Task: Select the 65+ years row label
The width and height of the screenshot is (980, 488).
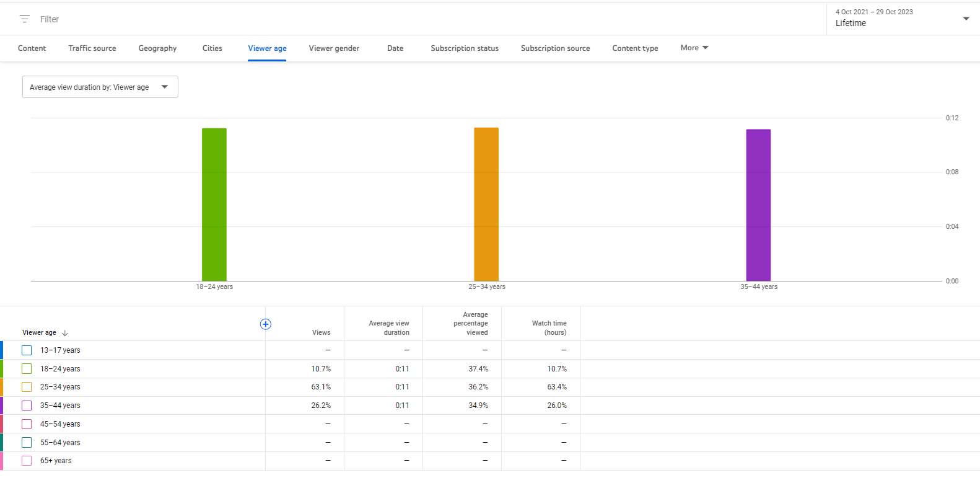Action: 56,461
